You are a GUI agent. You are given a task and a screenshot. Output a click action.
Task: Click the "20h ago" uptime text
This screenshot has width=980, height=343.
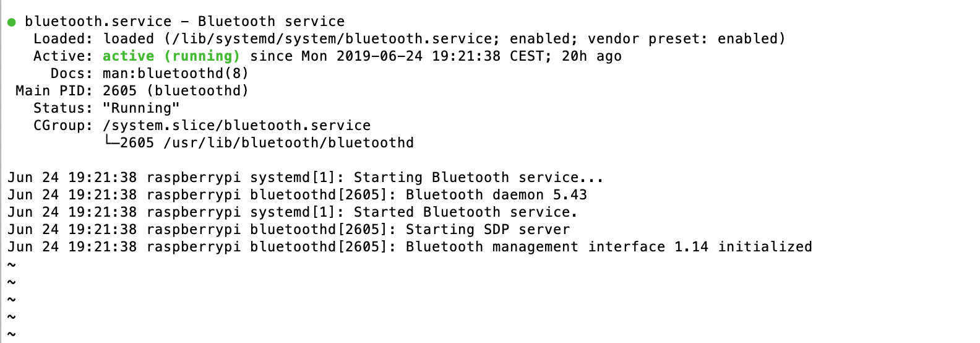591,56
